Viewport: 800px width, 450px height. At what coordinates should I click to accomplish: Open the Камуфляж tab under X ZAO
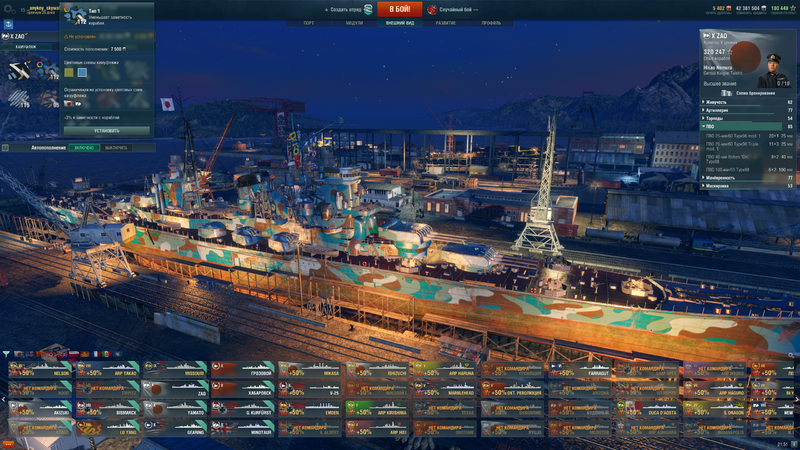[x=26, y=46]
